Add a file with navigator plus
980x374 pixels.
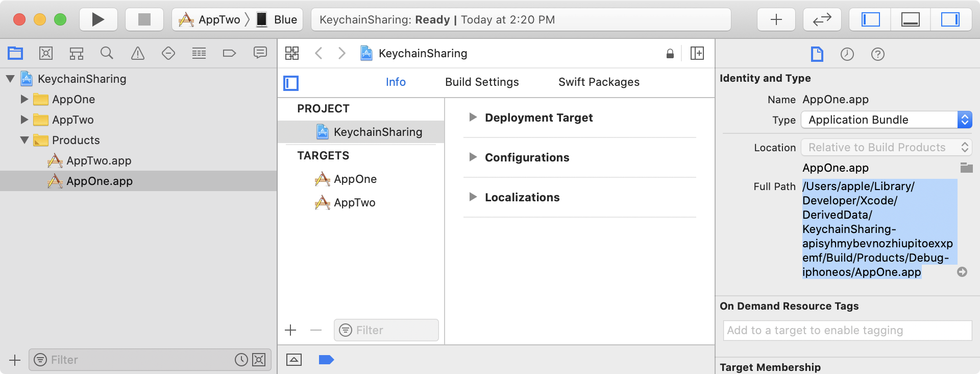[x=15, y=360]
